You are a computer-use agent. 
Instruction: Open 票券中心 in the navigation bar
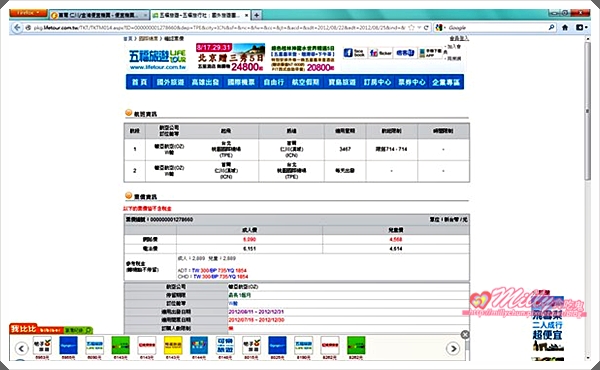[412, 82]
